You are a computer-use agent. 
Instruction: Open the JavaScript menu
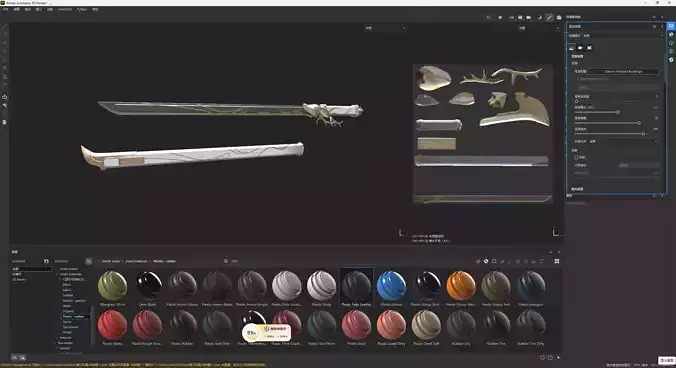click(65, 9)
